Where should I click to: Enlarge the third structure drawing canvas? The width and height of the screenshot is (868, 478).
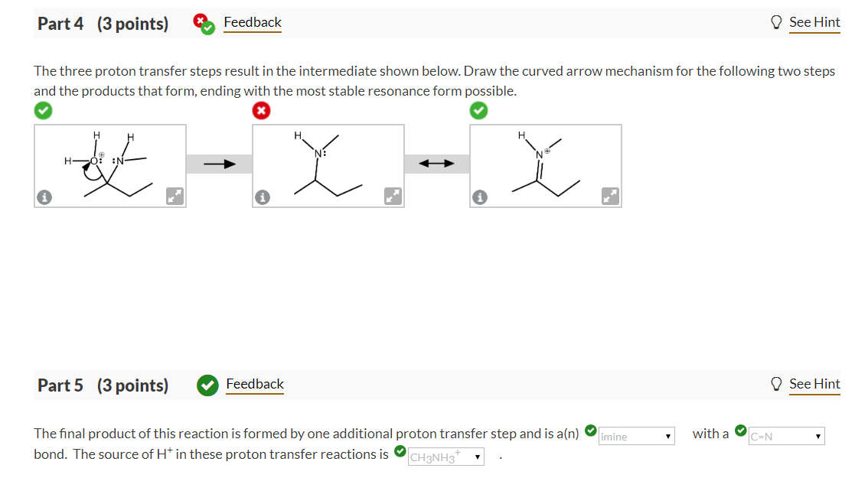point(610,197)
